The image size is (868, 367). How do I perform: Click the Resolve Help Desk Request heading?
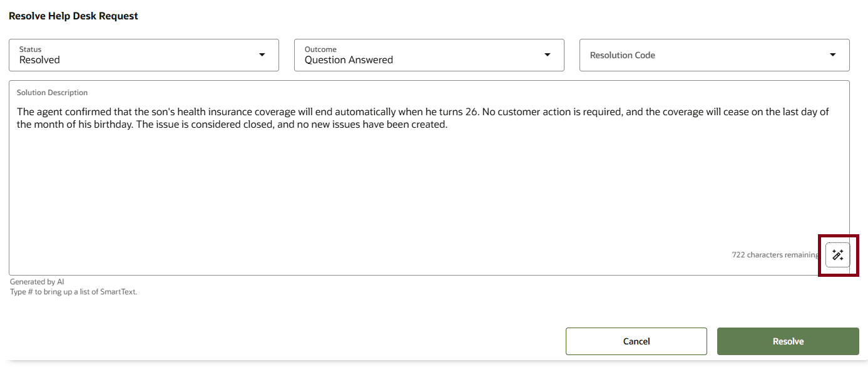click(x=73, y=16)
